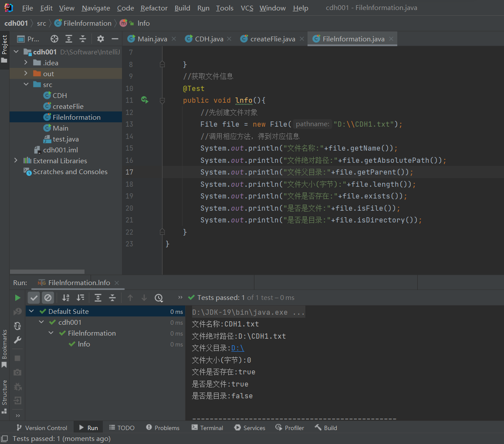Click the D:\ link in console output
The width and height of the screenshot is (504, 444).
(237, 348)
